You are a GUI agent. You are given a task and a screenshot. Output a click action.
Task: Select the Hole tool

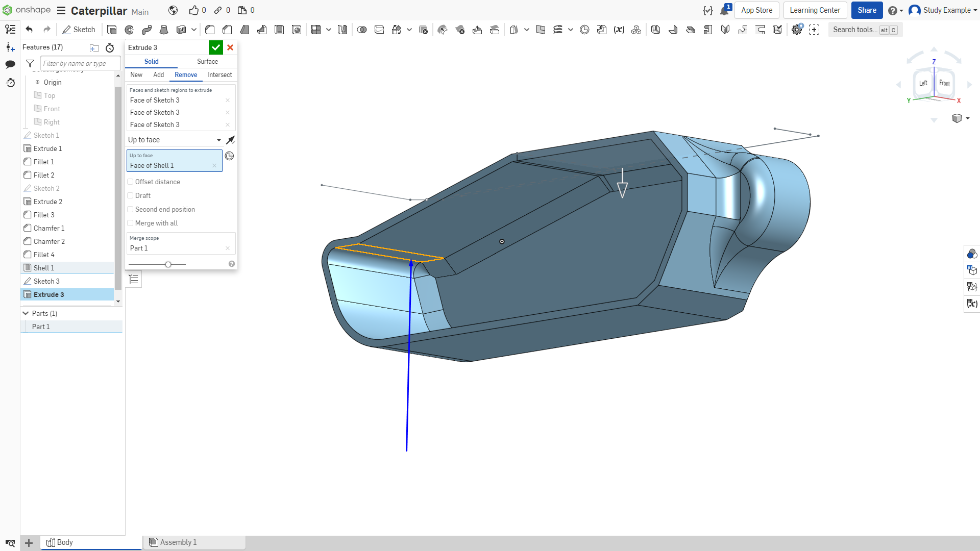tap(297, 30)
